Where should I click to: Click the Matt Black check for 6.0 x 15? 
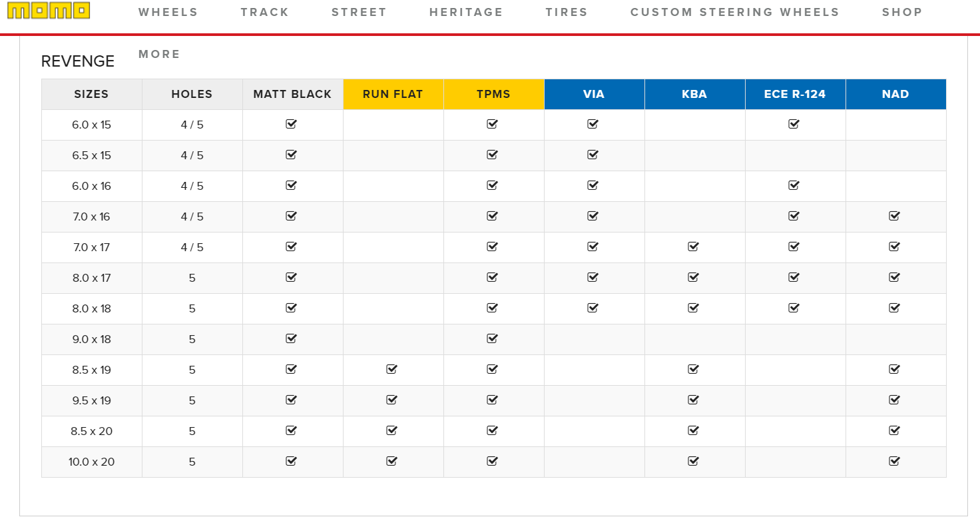pyautogui.click(x=291, y=124)
